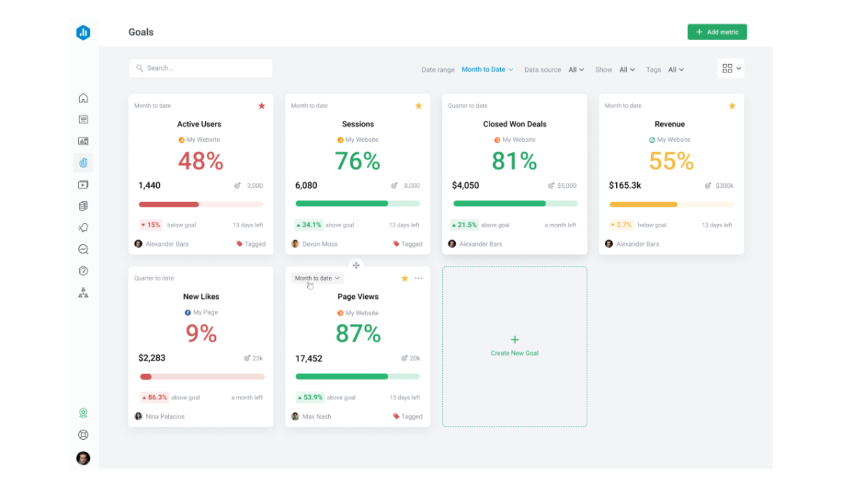Open more options on Page Views card

point(418,278)
